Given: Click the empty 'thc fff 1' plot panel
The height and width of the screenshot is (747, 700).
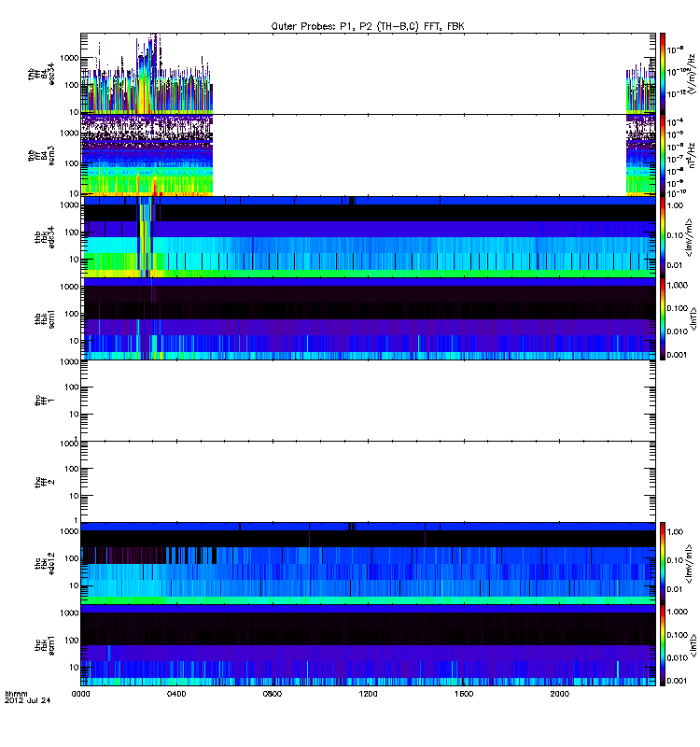Looking at the screenshot, I should 368,401.
